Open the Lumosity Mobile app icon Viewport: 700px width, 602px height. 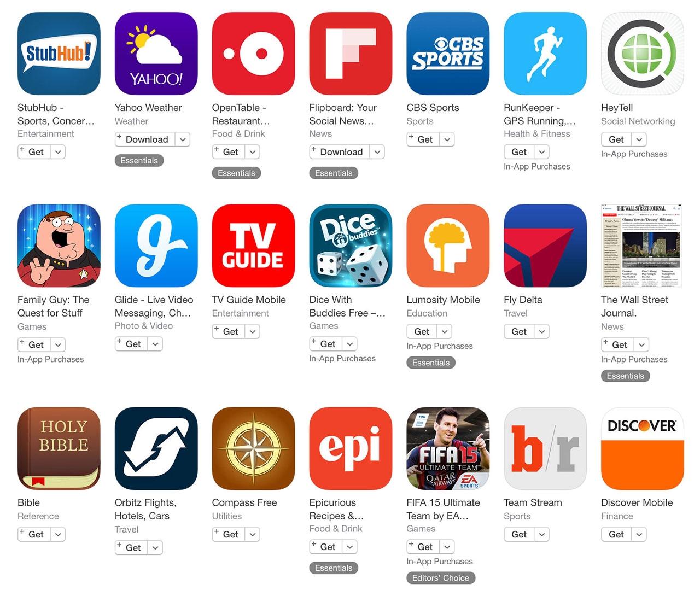click(448, 246)
